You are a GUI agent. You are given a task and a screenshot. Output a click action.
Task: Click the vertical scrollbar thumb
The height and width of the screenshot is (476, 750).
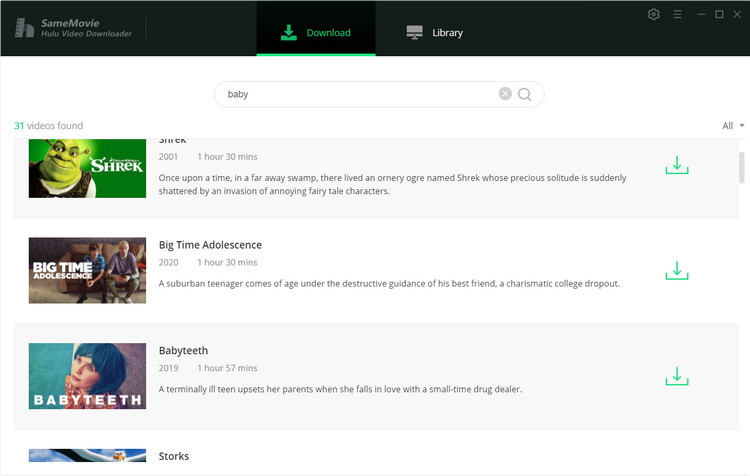pyautogui.click(x=741, y=167)
